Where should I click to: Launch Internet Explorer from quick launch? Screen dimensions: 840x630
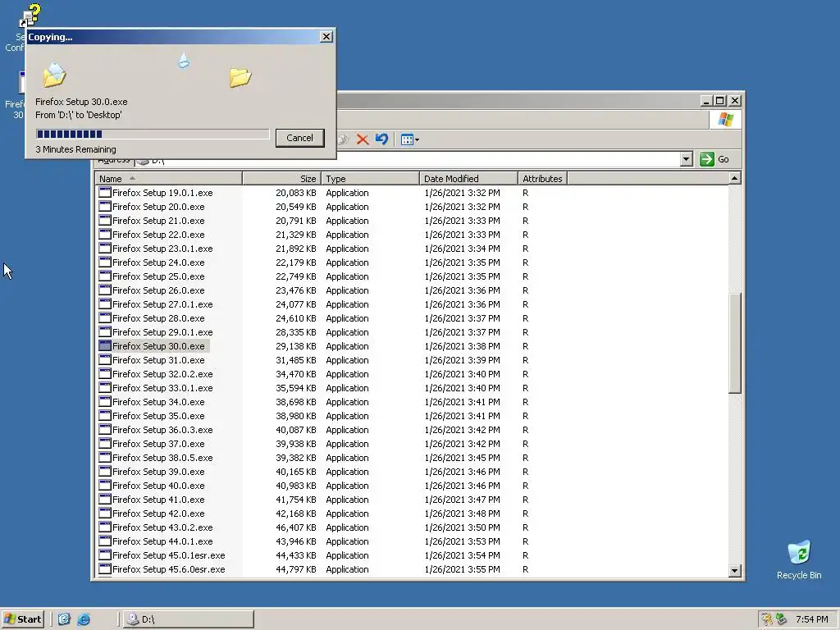(x=84, y=619)
